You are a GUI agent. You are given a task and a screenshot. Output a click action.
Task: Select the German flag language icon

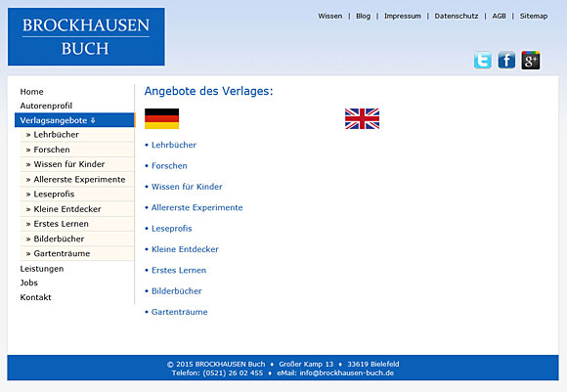161,118
